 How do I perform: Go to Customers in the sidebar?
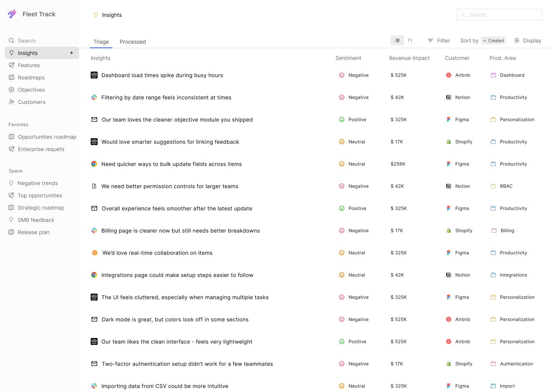pos(31,102)
